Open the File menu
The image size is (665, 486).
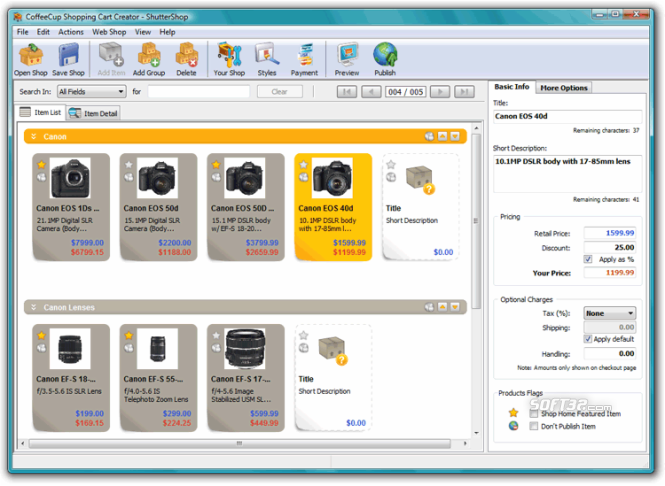point(22,32)
